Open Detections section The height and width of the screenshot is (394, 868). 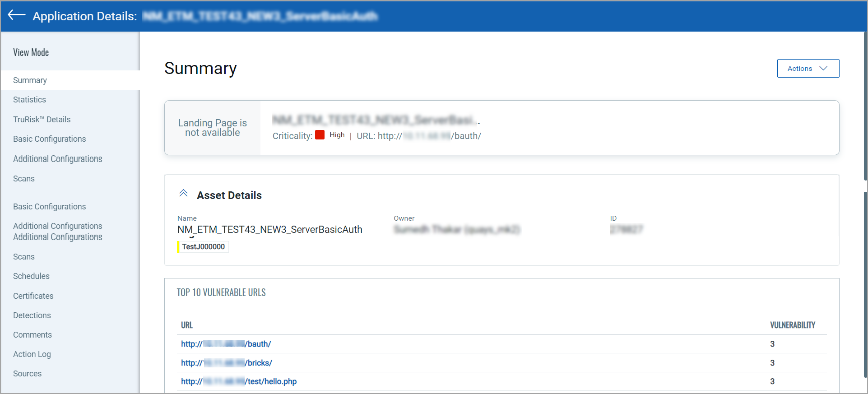[32, 315]
